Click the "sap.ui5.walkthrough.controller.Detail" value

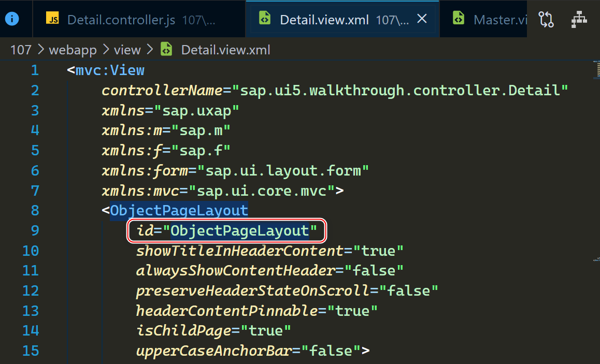pyautogui.click(x=400, y=91)
